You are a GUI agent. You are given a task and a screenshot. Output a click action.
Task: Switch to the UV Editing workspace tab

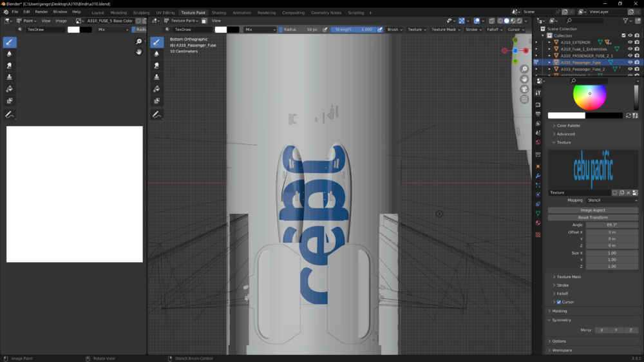[x=164, y=12]
